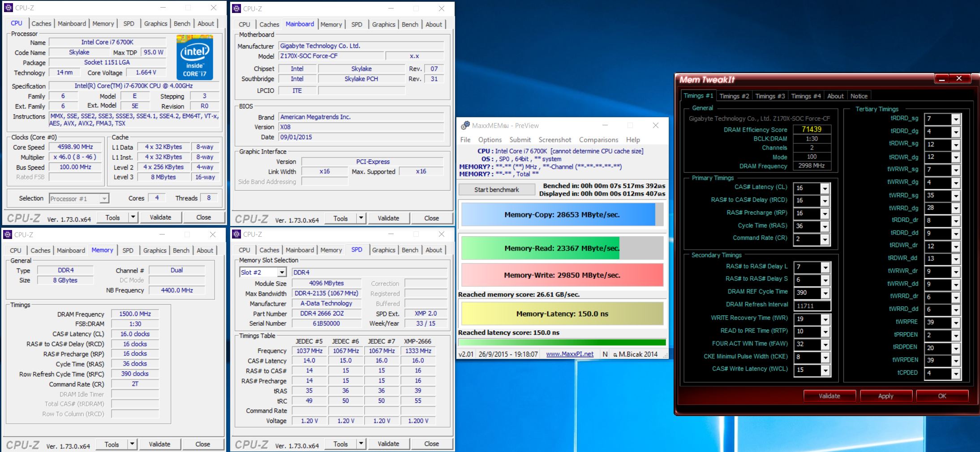Click OK in Mem TweakIt

click(x=942, y=396)
